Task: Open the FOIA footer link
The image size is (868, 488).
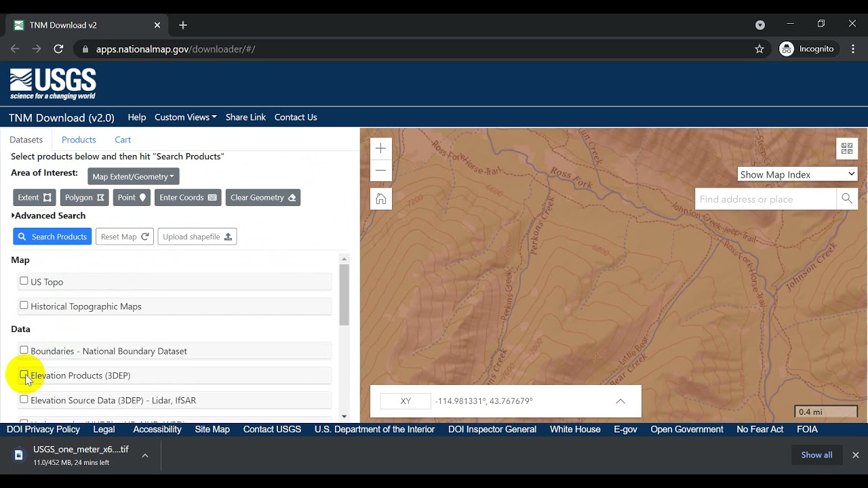Action: click(x=807, y=429)
